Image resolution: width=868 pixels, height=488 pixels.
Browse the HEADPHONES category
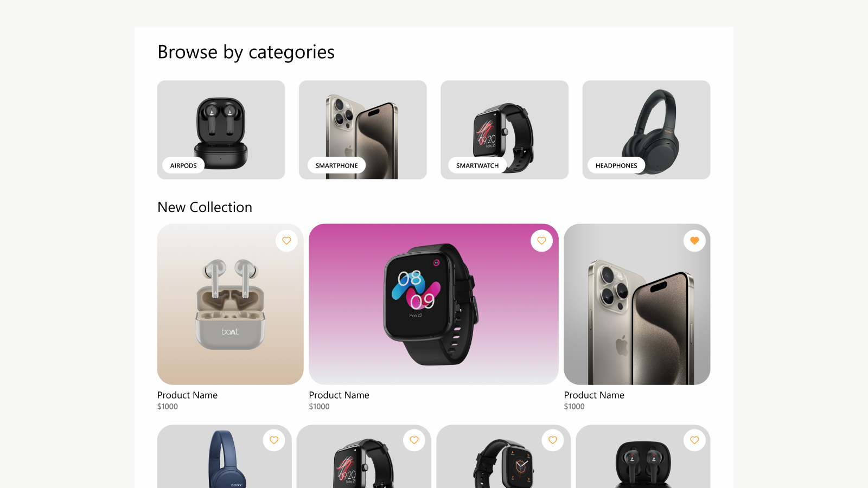(616, 165)
